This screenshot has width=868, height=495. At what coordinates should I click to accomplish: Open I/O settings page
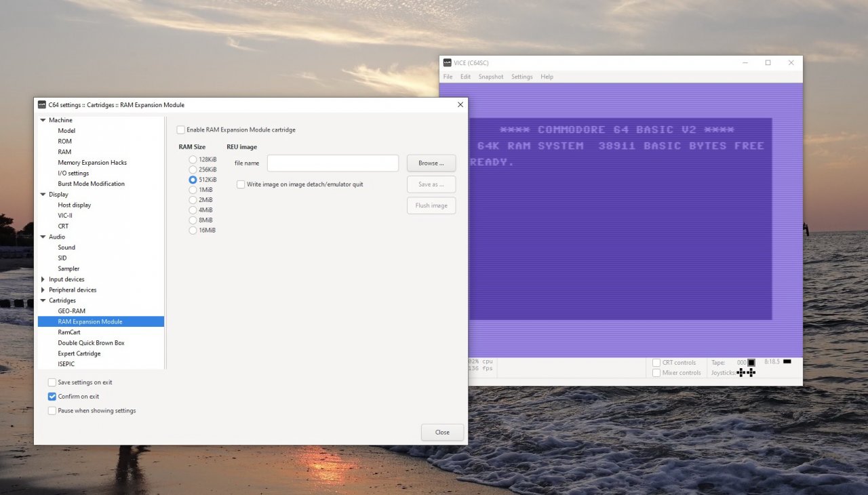pyautogui.click(x=73, y=174)
